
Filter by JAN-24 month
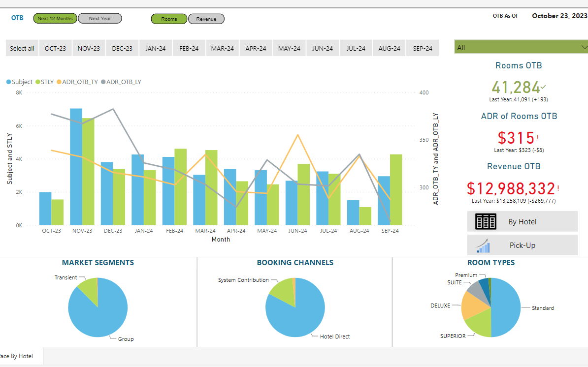[156, 48]
